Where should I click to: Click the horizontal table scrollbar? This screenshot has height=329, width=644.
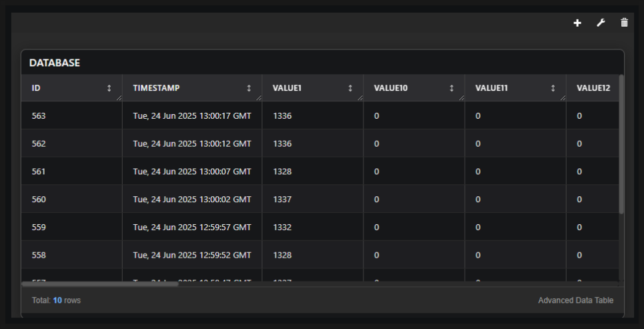(100, 284)
